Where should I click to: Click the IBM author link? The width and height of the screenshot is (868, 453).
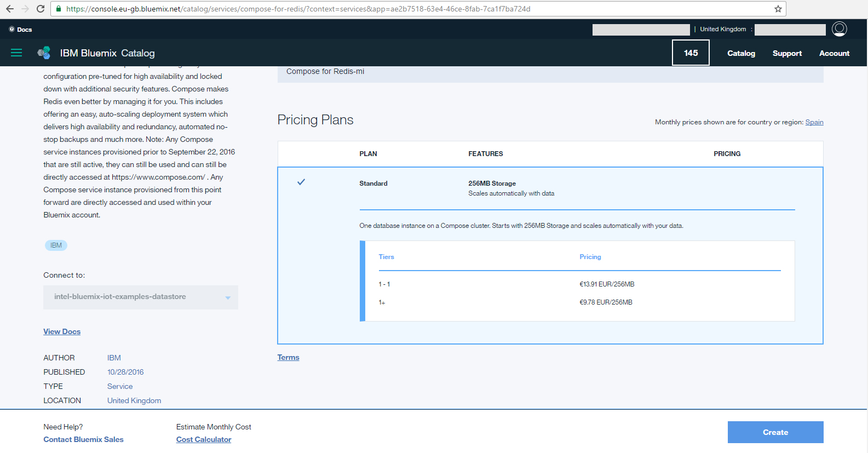(x=114, y=358)
